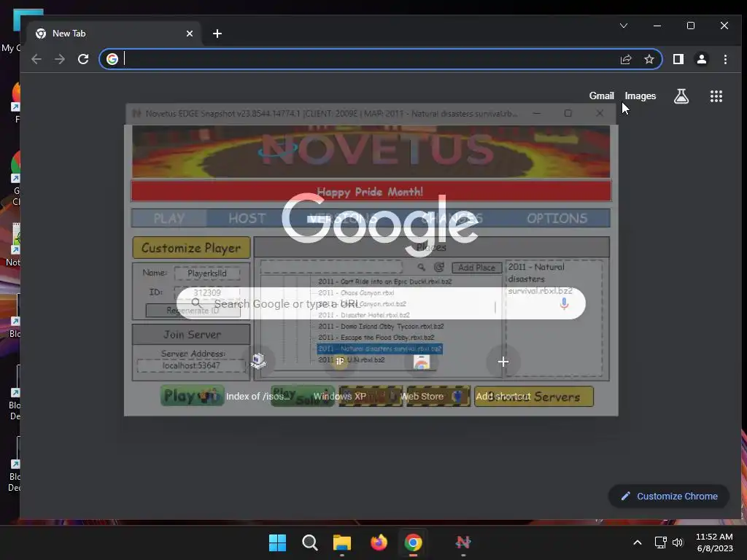The image size is (747, 560).
Task: Click the Google search box
Action: point(381,303)
